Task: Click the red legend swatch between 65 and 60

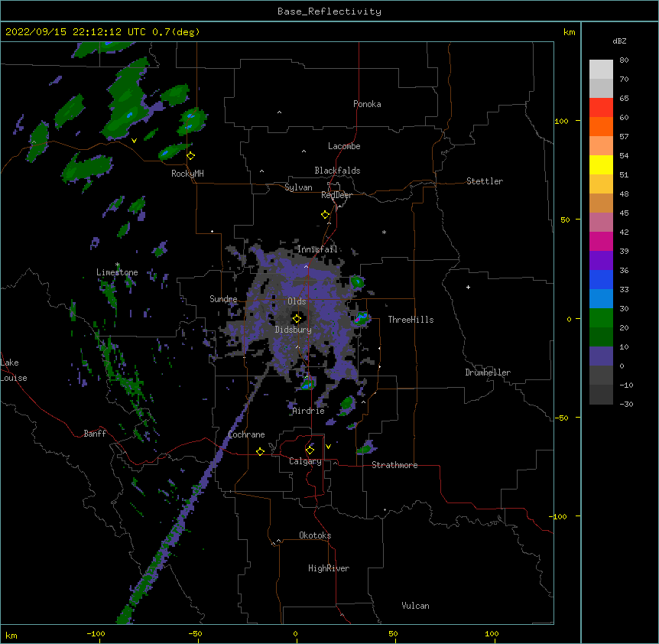Action: [601, 108]
